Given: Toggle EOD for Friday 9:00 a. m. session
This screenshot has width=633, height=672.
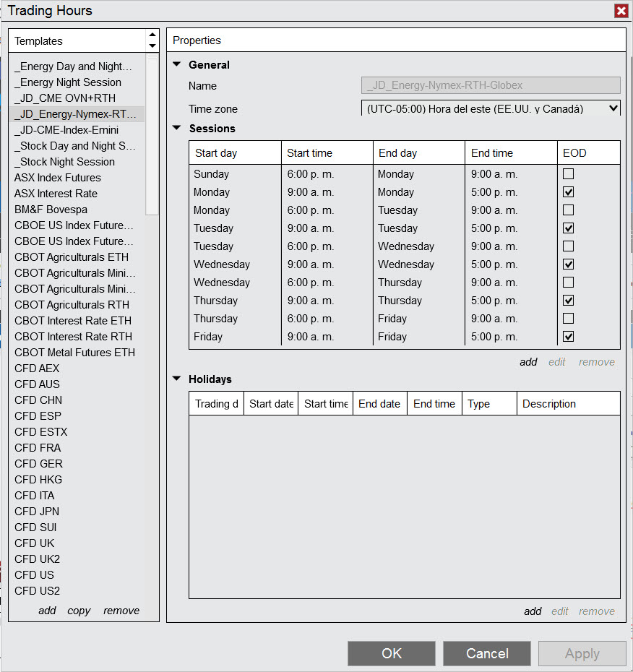Looking at the screenshot, I should (x=568, y=337).
